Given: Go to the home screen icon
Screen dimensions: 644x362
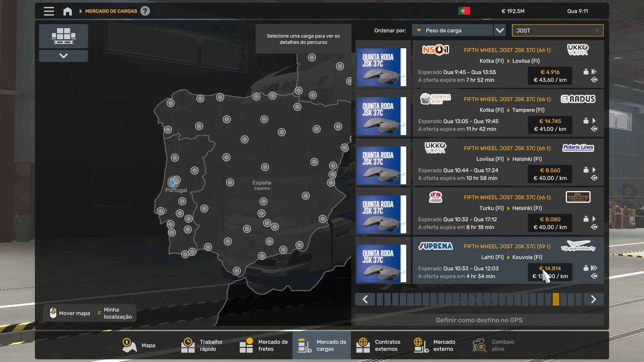Looking at the screenshot, I should click(x=67, y=11).
